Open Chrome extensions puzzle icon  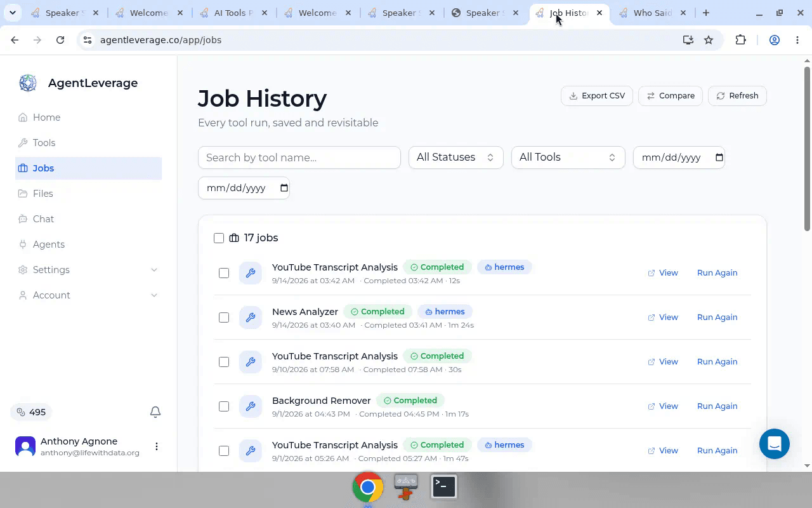pyautogui.click(x=740, y=40)
